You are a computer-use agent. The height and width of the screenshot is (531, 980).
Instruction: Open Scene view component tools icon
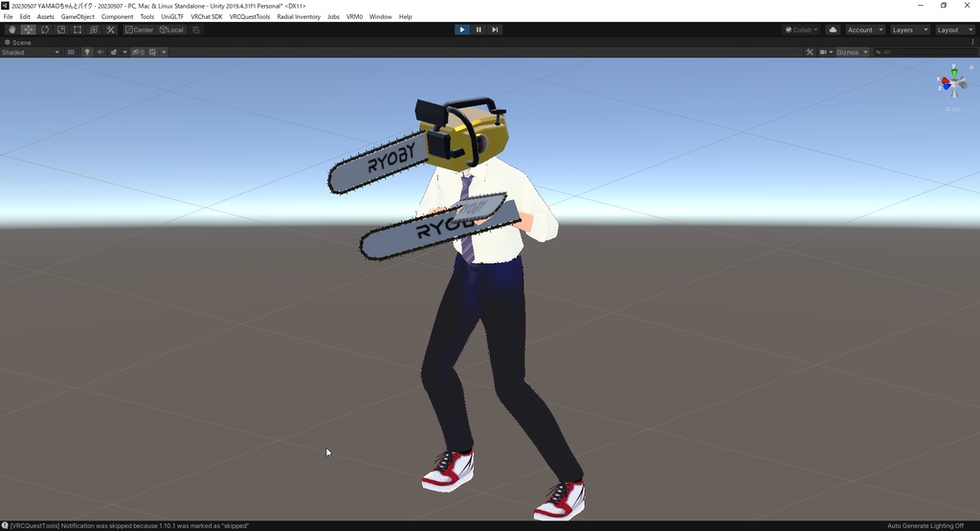(810, 53)
